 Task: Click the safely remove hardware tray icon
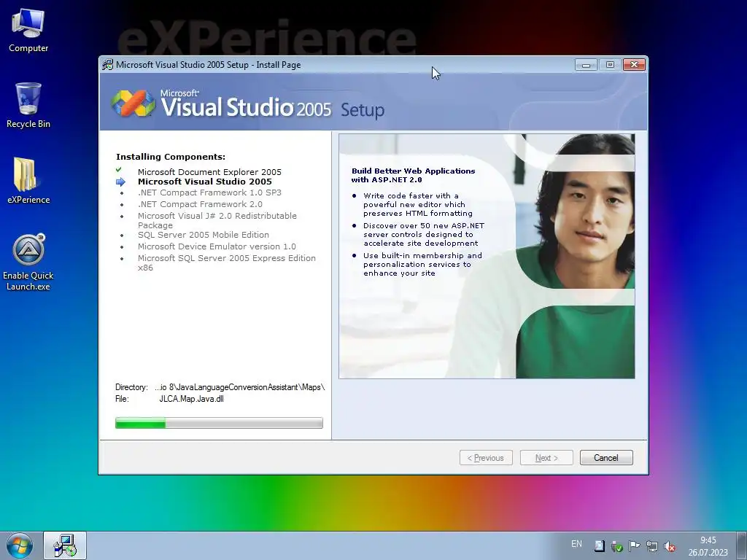coord(617,546)
